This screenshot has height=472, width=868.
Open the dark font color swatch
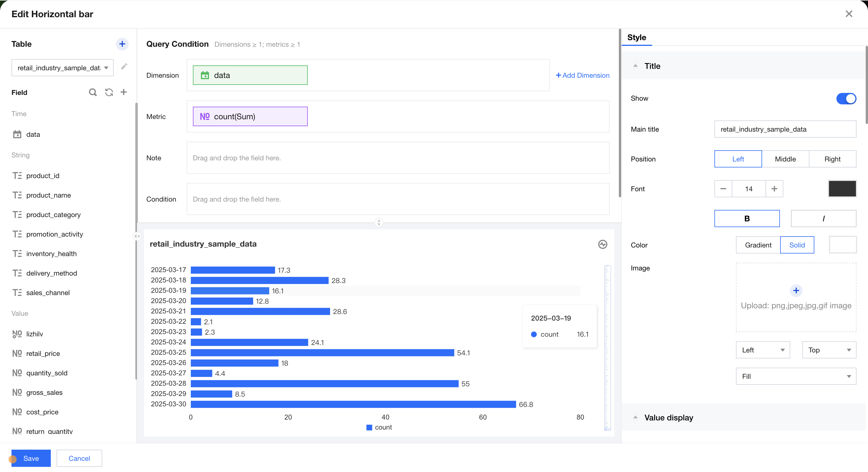842,188
